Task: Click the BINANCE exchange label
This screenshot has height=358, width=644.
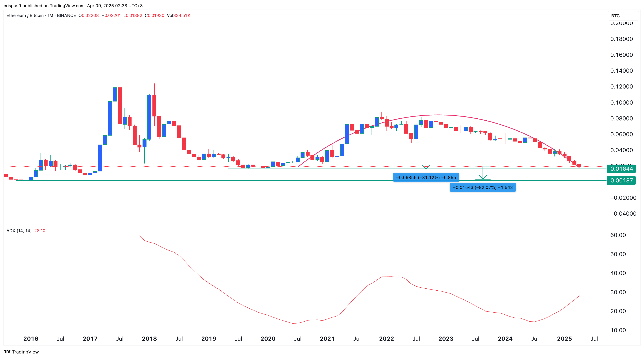Action: [66, 16]
